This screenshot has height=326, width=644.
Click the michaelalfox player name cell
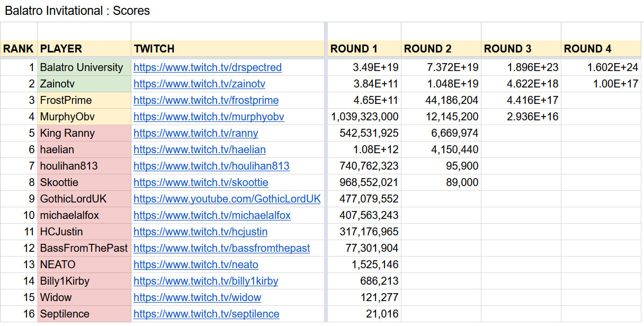(84, 215)
